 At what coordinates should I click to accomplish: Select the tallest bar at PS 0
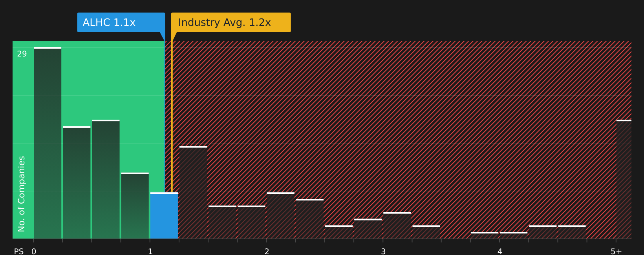point(48,143)
